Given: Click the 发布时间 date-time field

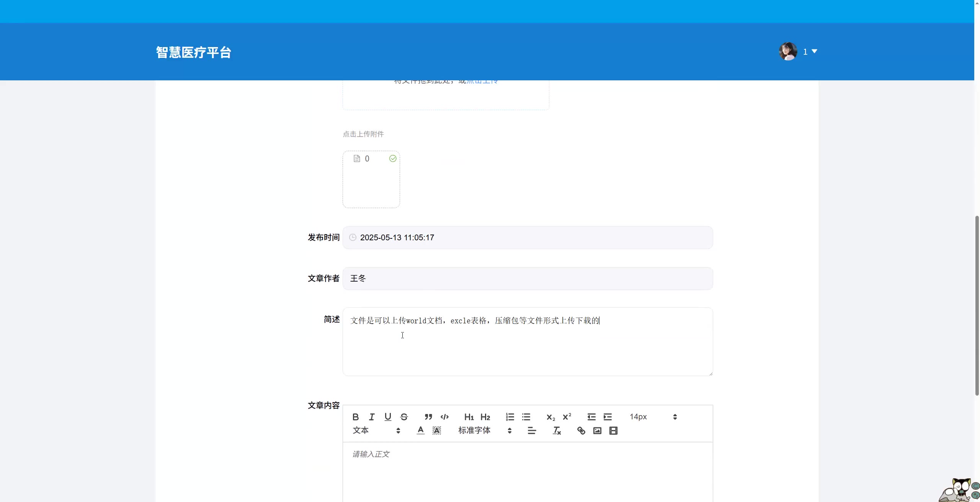Looking at the screenshot, I should click(x=527, y=238).
